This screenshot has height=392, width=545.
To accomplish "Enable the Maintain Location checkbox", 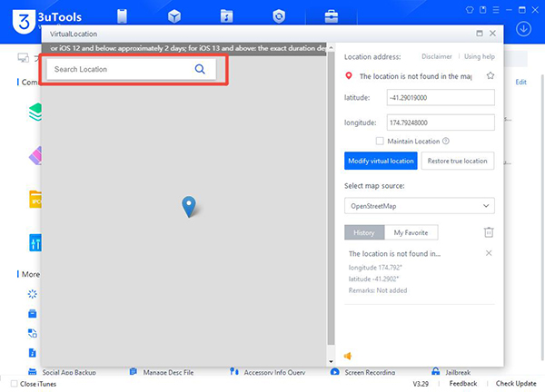I will (380, 141).
